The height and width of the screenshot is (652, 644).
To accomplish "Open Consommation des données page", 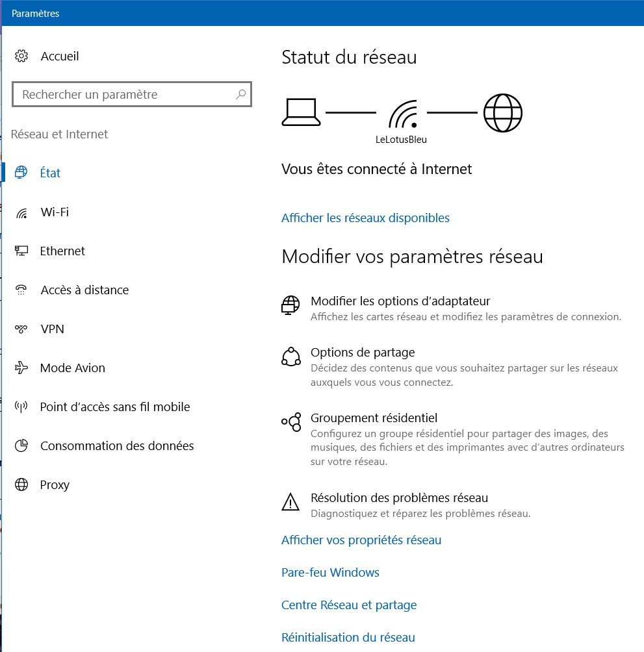I will [x=117, y=445].
